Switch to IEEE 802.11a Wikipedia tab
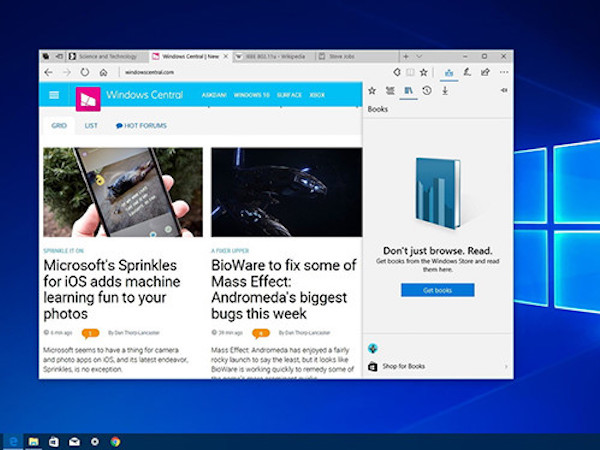 274,57
